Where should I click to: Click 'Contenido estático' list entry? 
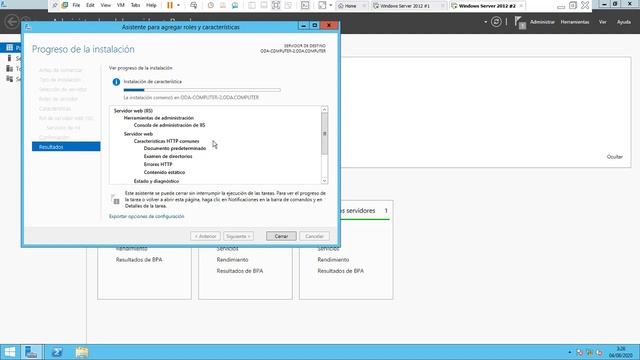pyautogui.click(x=164, y=172)
